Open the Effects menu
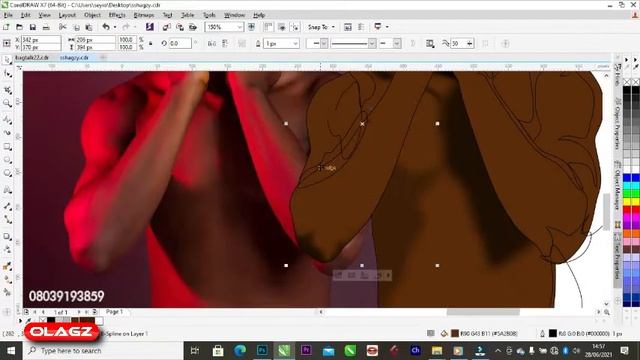The image size is (640, 360). click(117, 15)
